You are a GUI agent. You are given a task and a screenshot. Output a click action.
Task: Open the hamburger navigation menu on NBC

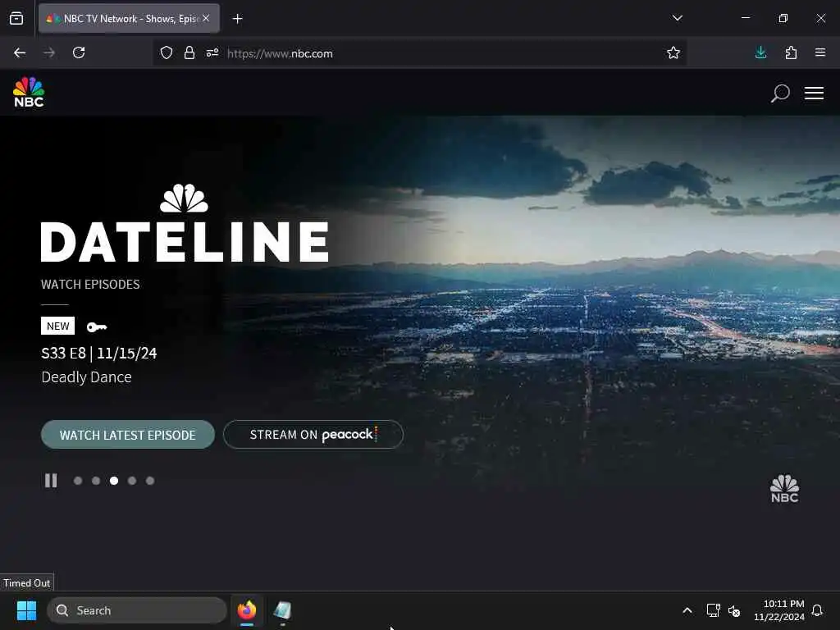coord(814,94)
